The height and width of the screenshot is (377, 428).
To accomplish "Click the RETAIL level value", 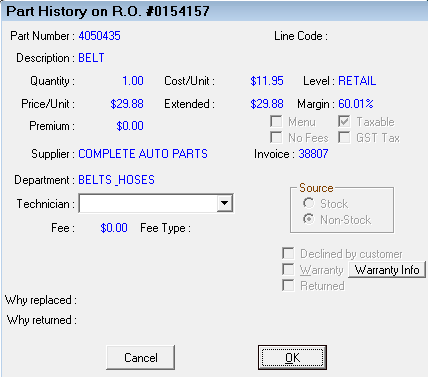I will 357,81.
